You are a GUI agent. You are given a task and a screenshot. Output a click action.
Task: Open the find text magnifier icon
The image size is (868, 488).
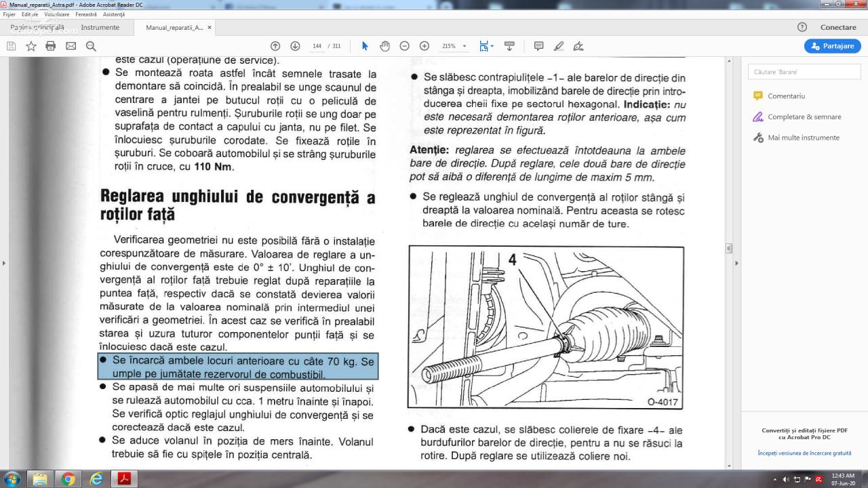point(91,46)
